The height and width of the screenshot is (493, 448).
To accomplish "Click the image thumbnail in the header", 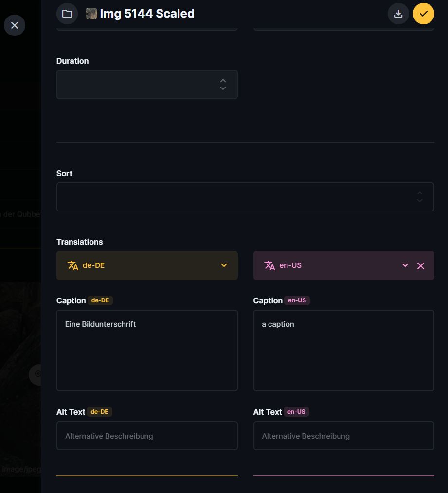I will pyautogui.click(x=91, y=14).
